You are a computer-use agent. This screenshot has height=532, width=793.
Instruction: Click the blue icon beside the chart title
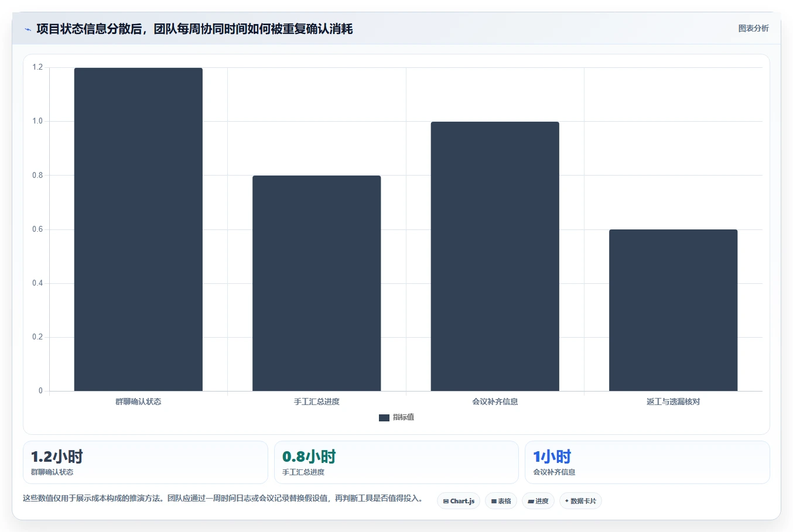pos(28,29)
